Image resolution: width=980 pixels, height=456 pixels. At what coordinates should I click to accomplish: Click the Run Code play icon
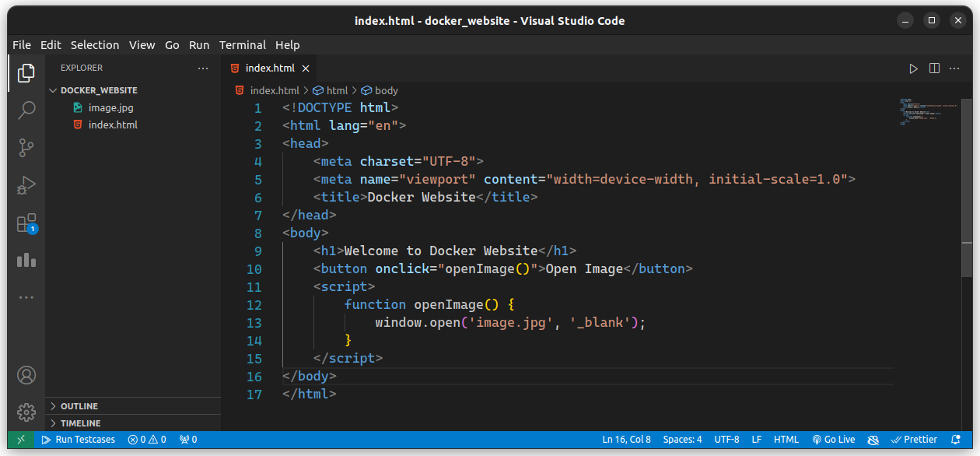(914, 68)
